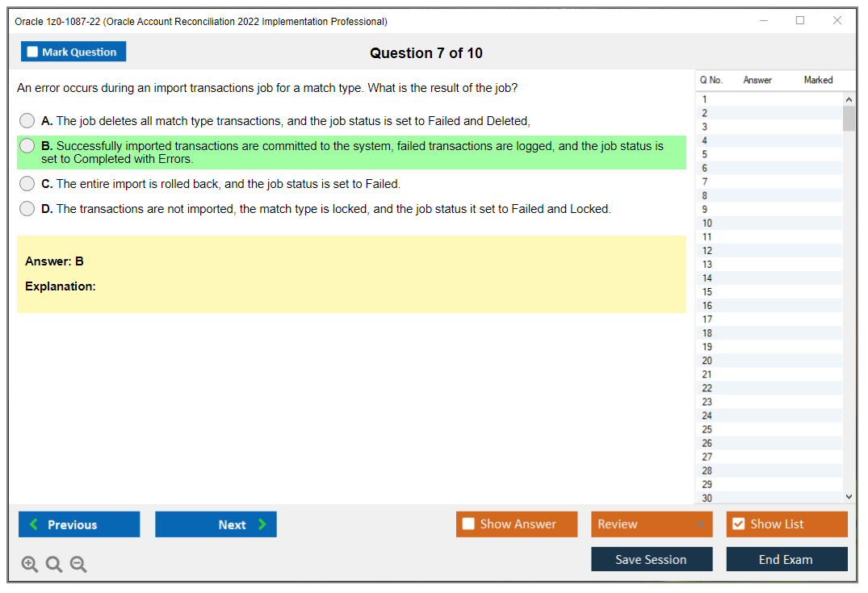Click the zoom-in magnifier icon
The height and width of the screenshot is (593, 868).
click(29, 564)
